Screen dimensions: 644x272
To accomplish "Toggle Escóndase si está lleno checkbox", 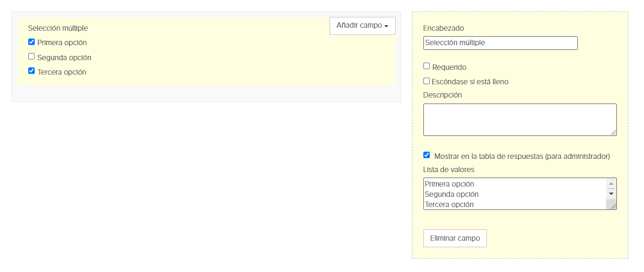I will (x=427, y=81).
